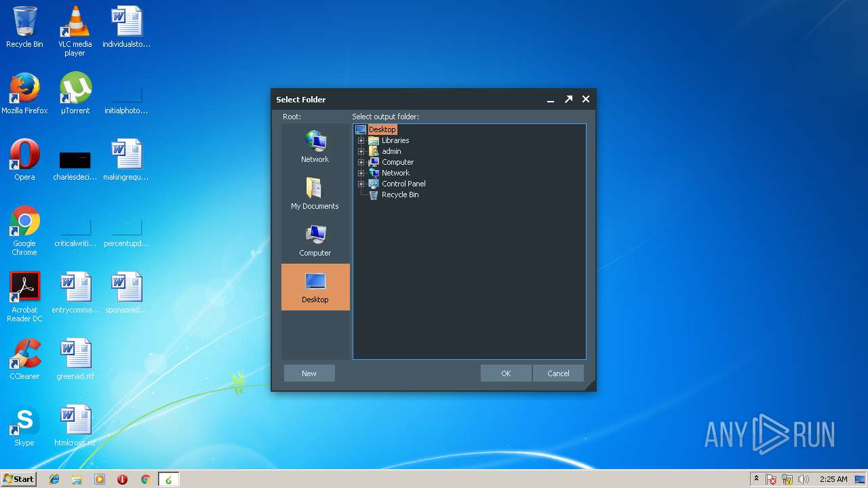Maximize the Select Folder dialog
Viewport: 868px width, 488px height.
[568, 100]
